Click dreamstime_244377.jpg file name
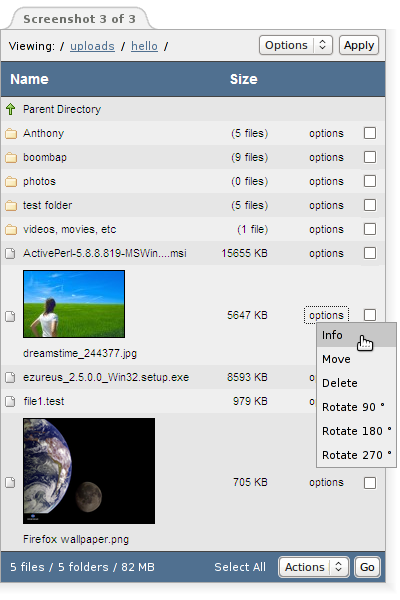Screen dimensions: 400x600 tap(80, 353)
